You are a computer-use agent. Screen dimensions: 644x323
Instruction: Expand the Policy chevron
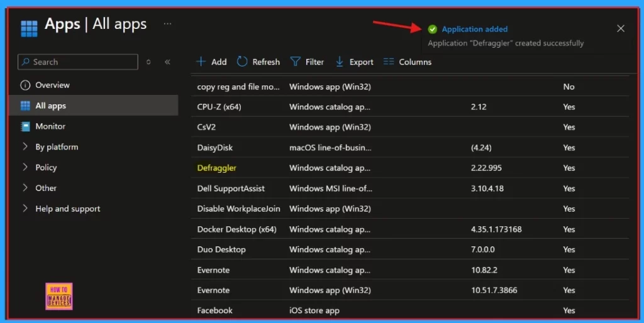pyautogui.click(x=25, y=167)
